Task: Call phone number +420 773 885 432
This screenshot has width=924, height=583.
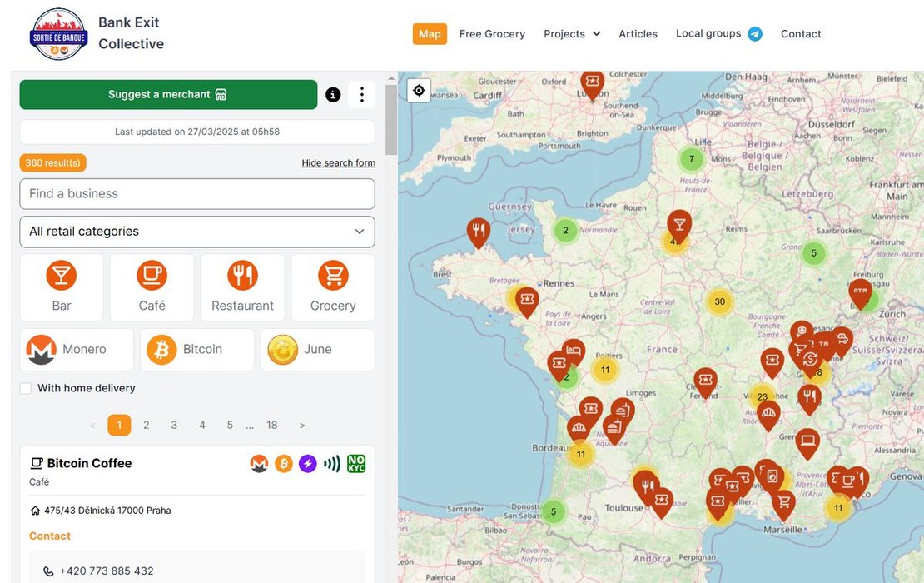Action: (x=106, y=571)
